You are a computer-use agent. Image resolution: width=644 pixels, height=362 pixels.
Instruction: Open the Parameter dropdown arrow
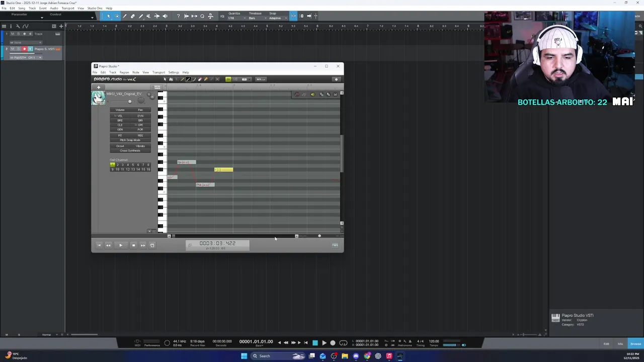tap(42, 18)
